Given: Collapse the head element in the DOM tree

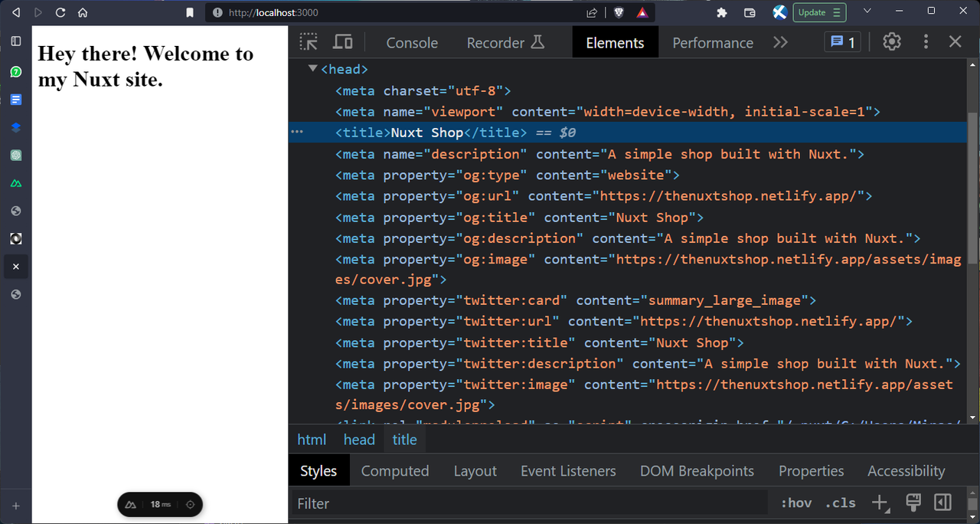Looking at the screenshot, I should 312,69.
